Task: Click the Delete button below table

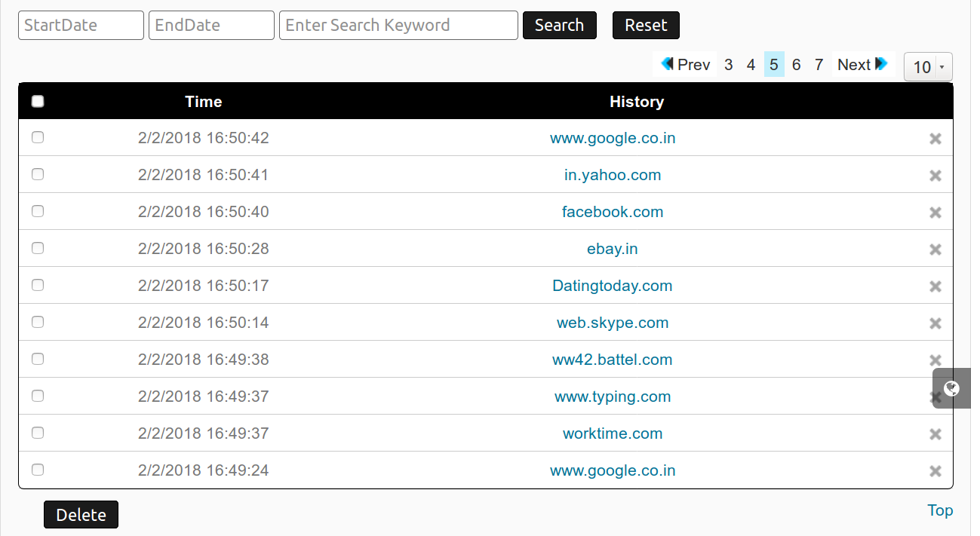Action: pyautogui.click(x=81, y=515)
